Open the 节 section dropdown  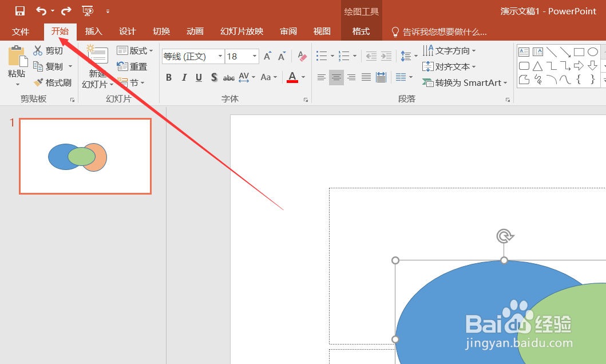click(132, 82)
